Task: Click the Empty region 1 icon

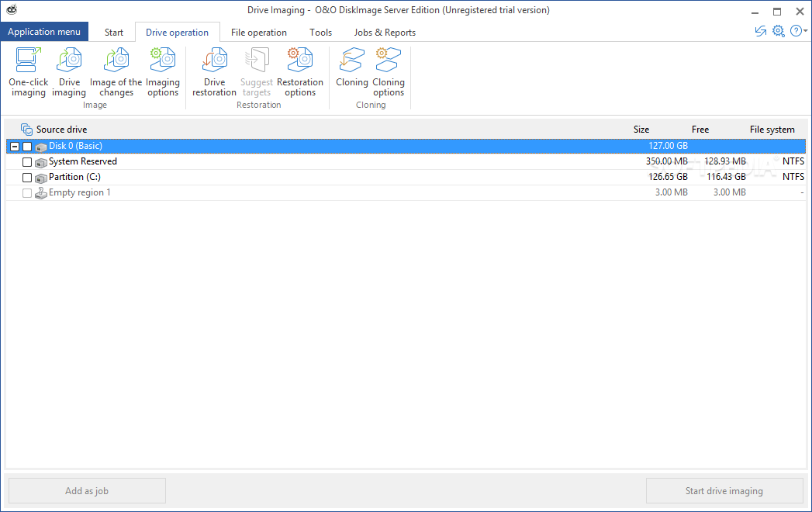Action: coord(41,193)
